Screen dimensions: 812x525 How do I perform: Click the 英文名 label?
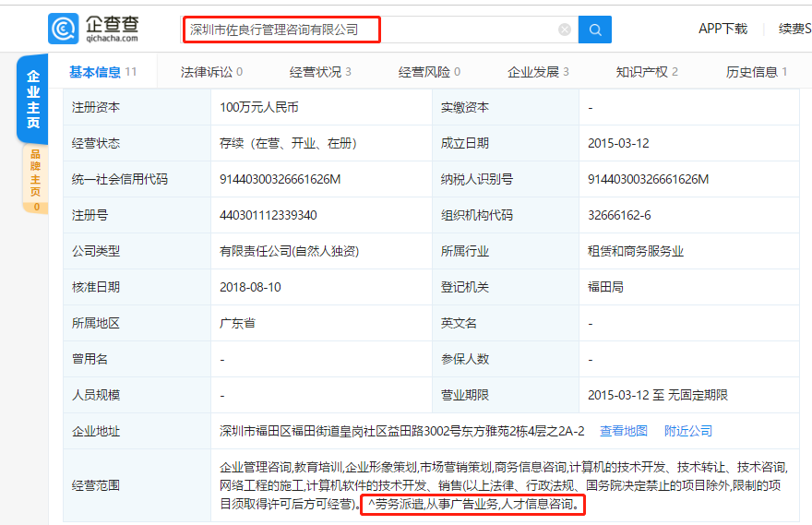(459, 323)
